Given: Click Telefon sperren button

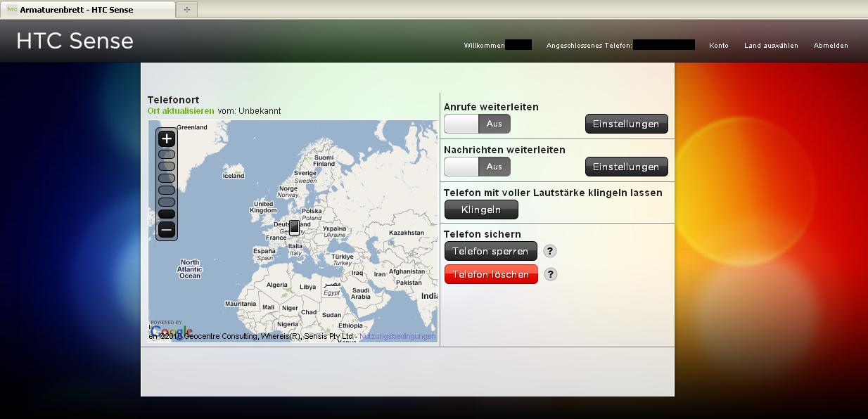Looking at the screenshot, I should pyautogui.click(x=490, y=251).
